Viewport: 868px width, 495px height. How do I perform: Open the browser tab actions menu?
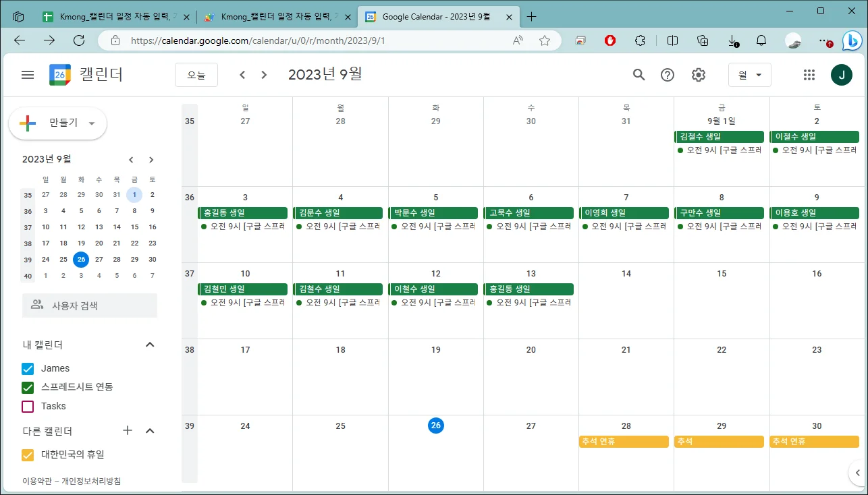[x=19, y=16]
